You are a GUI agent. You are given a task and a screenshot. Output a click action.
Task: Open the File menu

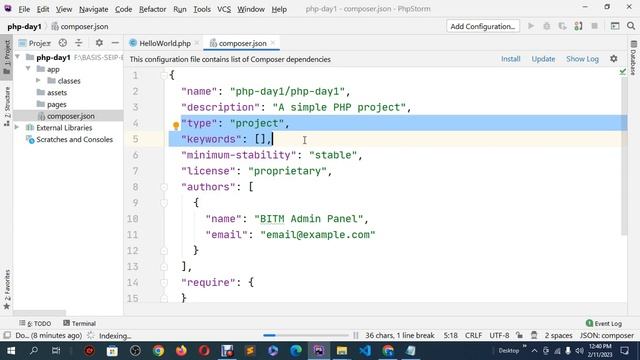(x=24, y=9)
